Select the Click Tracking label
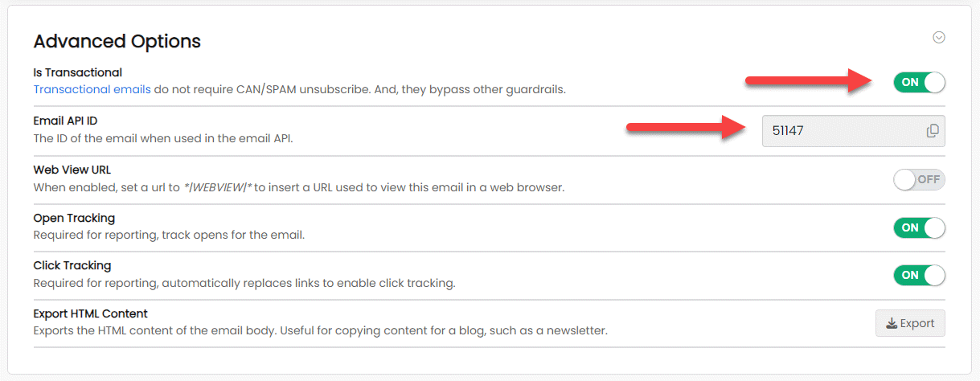The height and width of the screenshot is (381, 980). pos(72,265)
